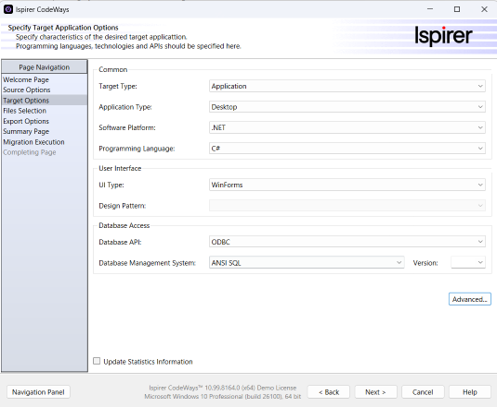
Task: Minimize the Ispirer CodeWays window
Action: [430, 9]
